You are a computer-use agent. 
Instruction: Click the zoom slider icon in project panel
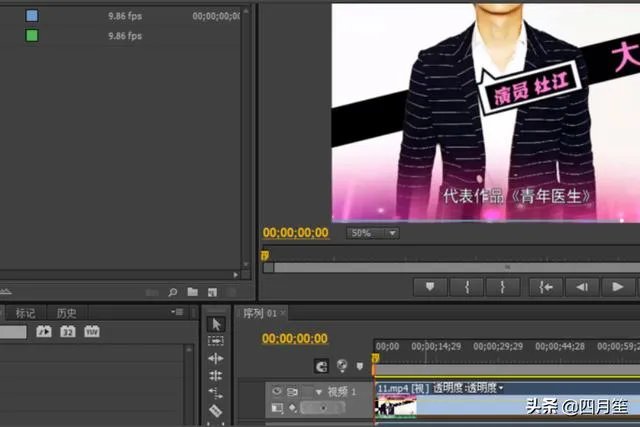pyautogui.click(x=5, y=291)
